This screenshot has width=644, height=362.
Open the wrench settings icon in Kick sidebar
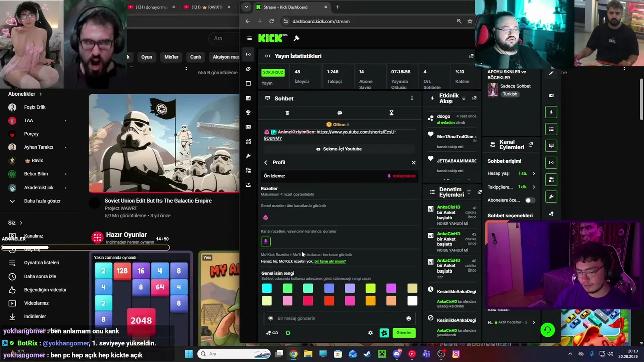point(248,156)
